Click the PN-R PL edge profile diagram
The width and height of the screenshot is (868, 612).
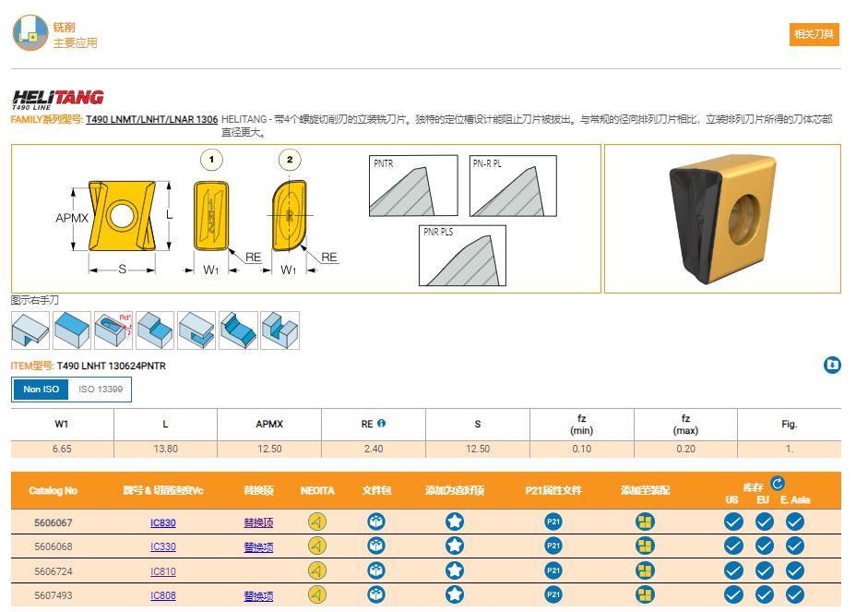513,186
